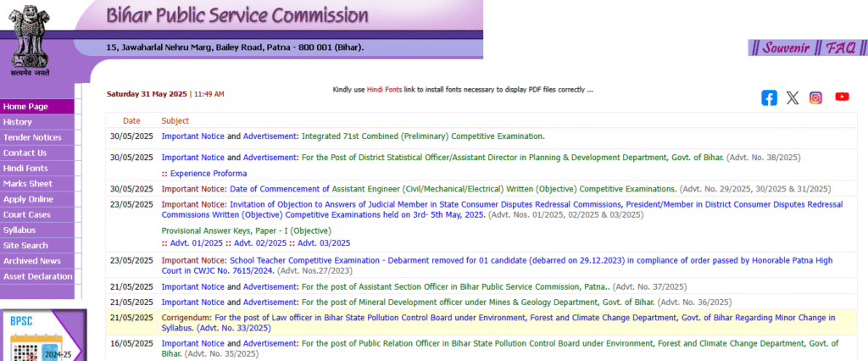The image size is (868, 361).
Task: Click the 16/05/2025 date cell
Action: pos(131,343)
